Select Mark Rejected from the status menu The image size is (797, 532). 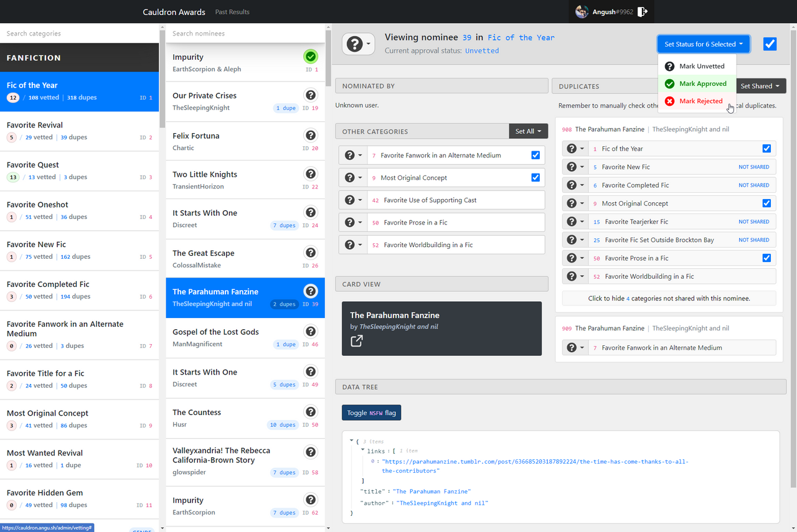[700, 101]
